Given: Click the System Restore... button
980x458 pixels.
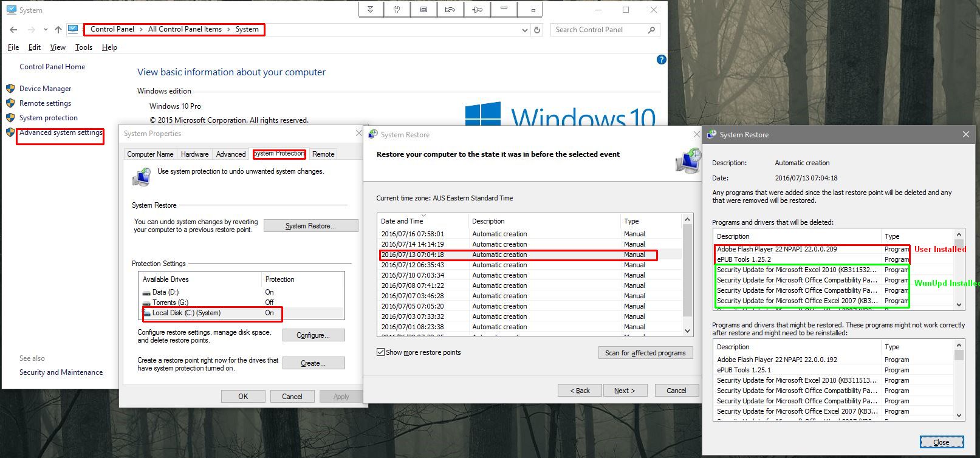Looking at the screenshot, I should tap(311, 226).
